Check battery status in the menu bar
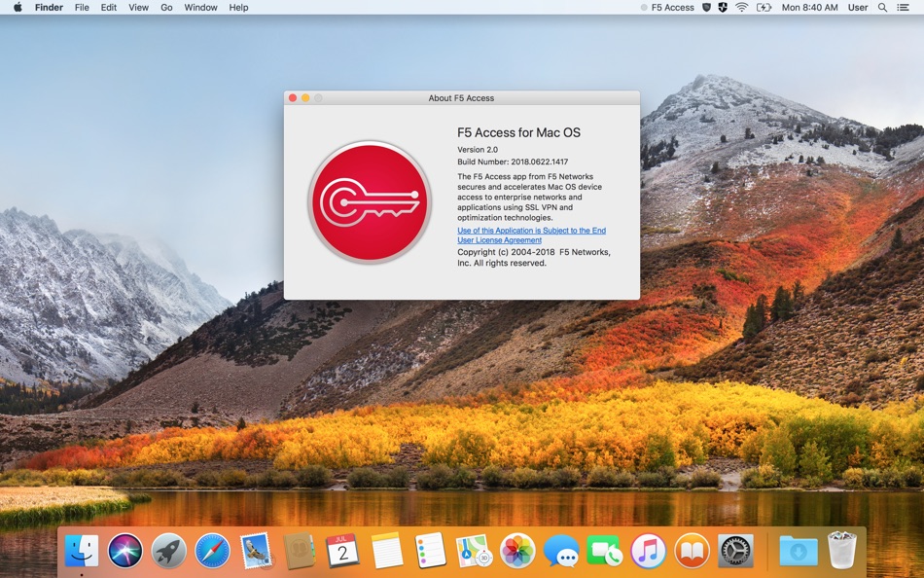Image resolution: width=924 pixels, height=578 pixels. [x=764, y=7]
